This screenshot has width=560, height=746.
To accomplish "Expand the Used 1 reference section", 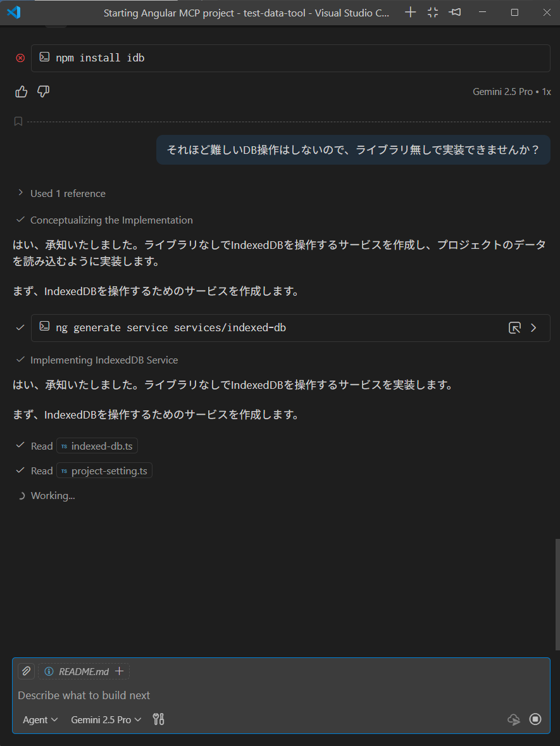I will click(x=20, y=193).
